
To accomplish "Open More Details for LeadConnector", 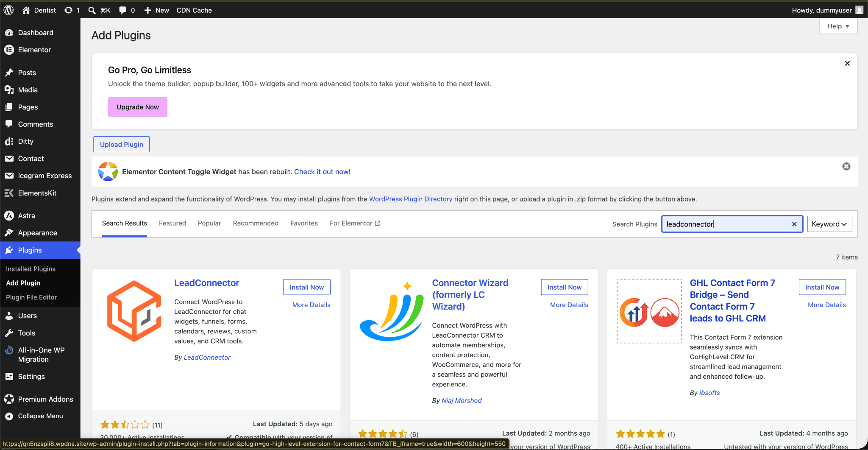I will pos(312,305).
